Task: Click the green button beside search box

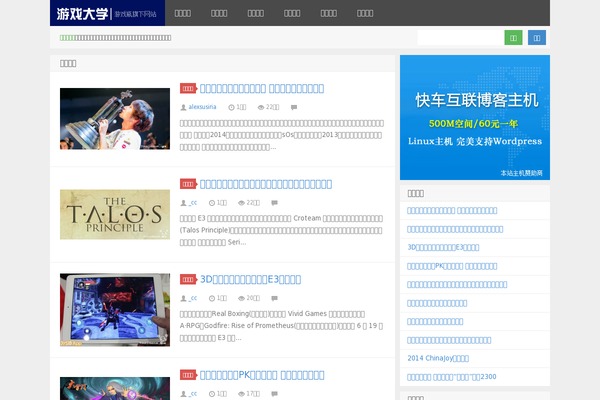Action: (x=513, y=38)
